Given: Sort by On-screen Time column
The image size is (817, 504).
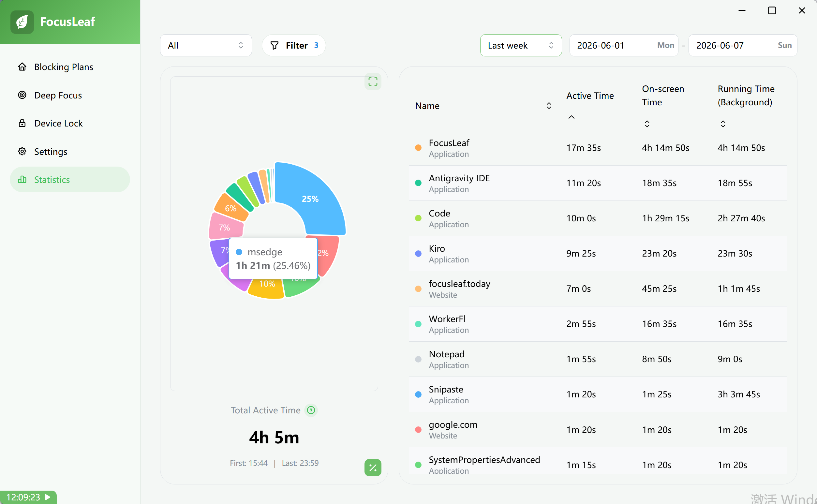Looking at the screenshot, I should 647,124.
